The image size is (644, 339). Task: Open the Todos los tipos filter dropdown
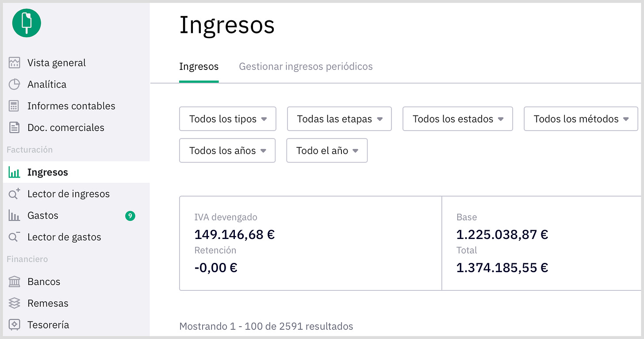click(x=227, y=119)
